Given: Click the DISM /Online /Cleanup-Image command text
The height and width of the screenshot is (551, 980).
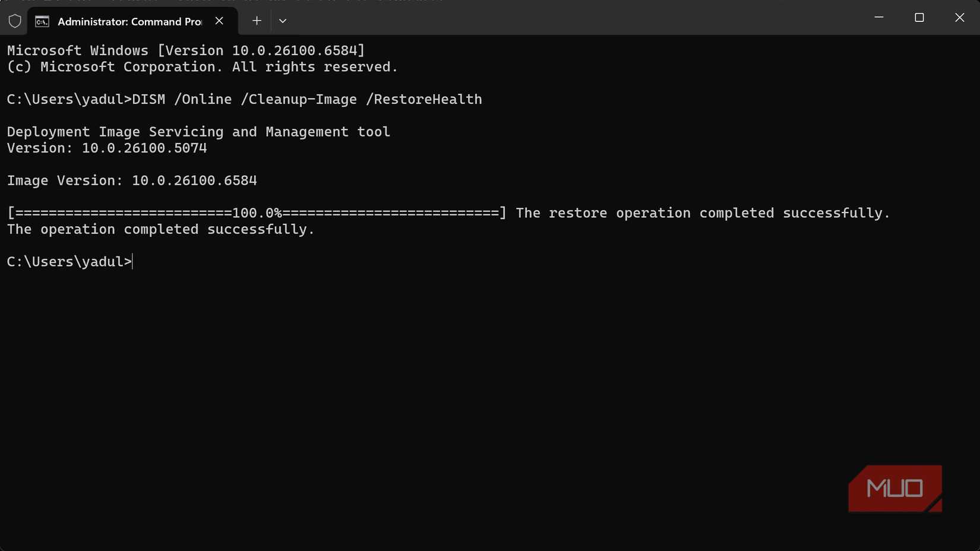Looking at the screenshot, I should (306, 99).
